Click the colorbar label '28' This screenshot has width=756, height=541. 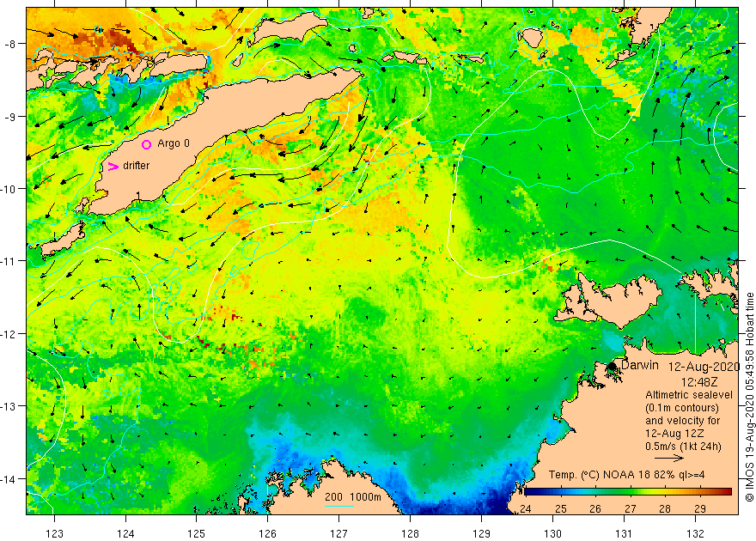tap(665, 508)
